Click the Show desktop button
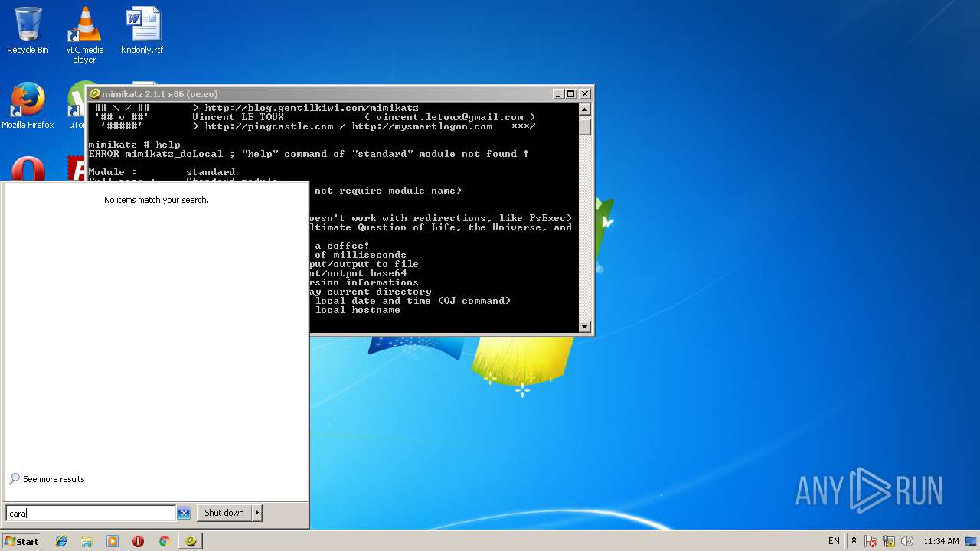The image size is (980, 551). 972,541
